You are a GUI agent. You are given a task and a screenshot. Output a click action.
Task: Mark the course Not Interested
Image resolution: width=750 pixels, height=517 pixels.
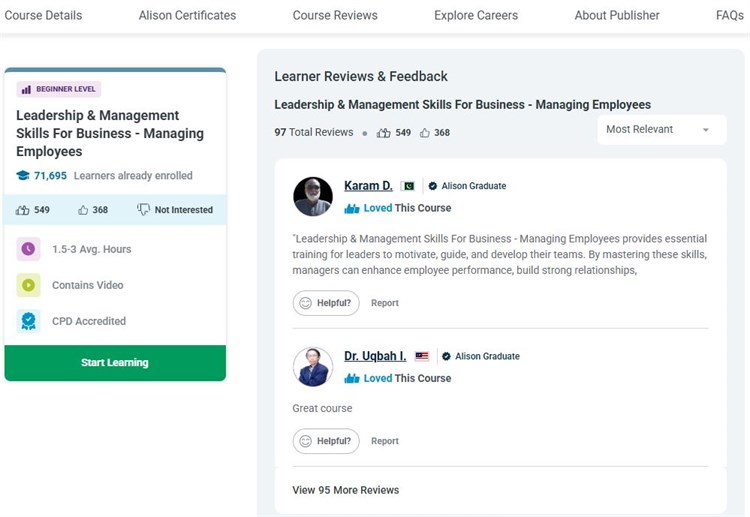coord(175,209)
